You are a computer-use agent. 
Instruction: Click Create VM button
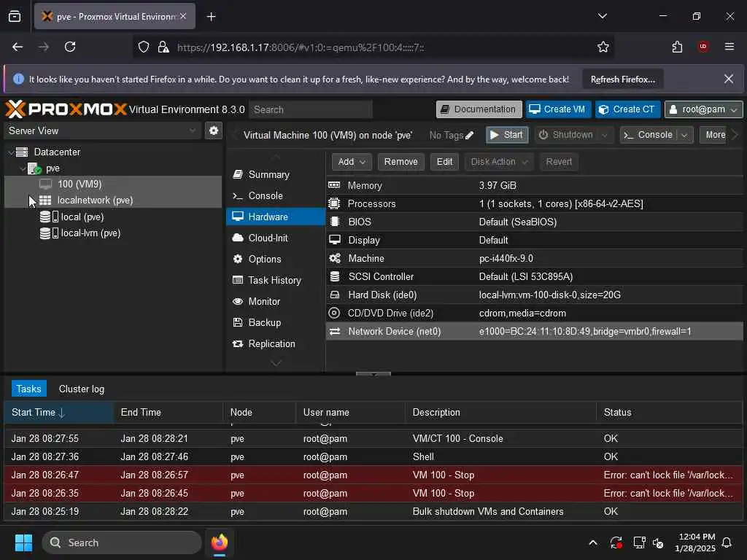558,109
